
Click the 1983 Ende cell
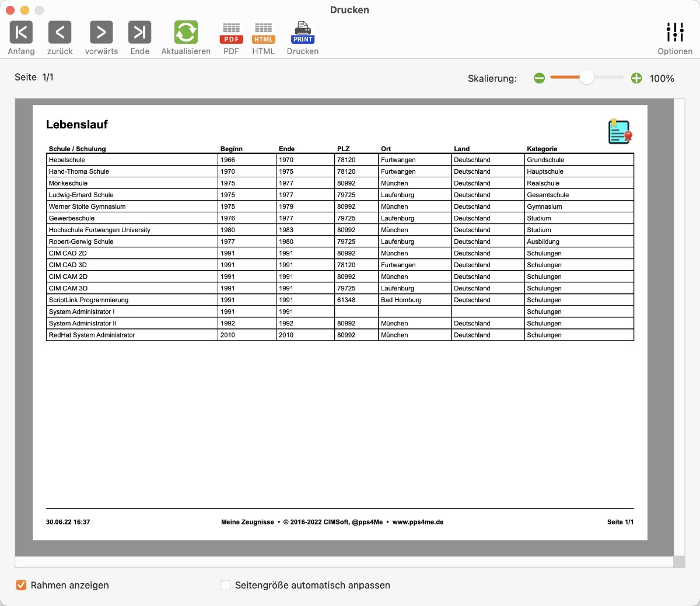pos(305,230)
